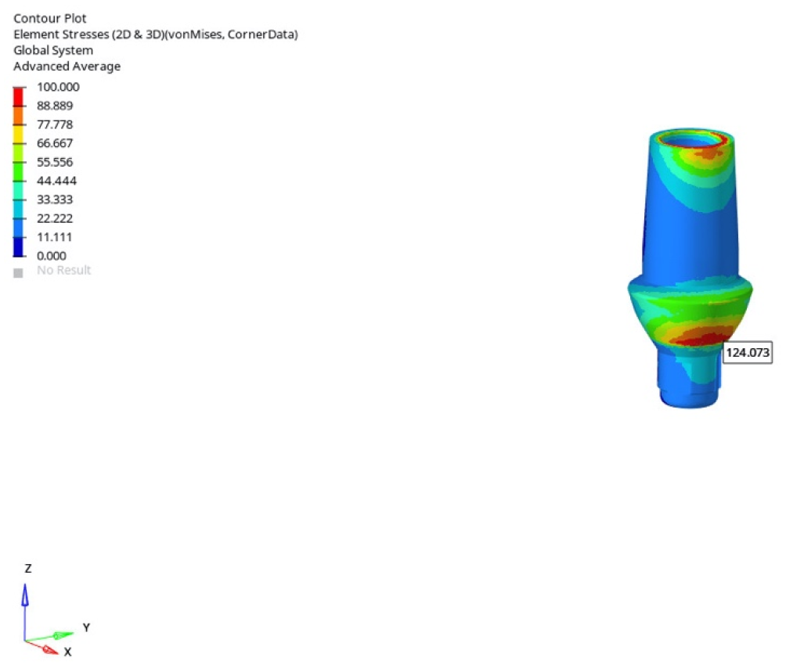This screenshot has height=672, width=786.
Task: Click the Element Stresses vonMises title line
Action: tap(155, 34)
